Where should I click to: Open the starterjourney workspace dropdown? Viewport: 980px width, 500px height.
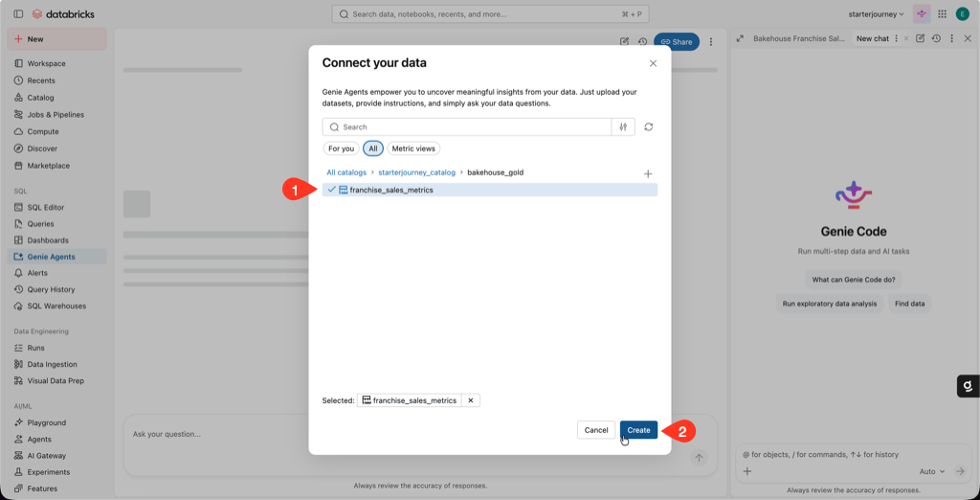877,13
